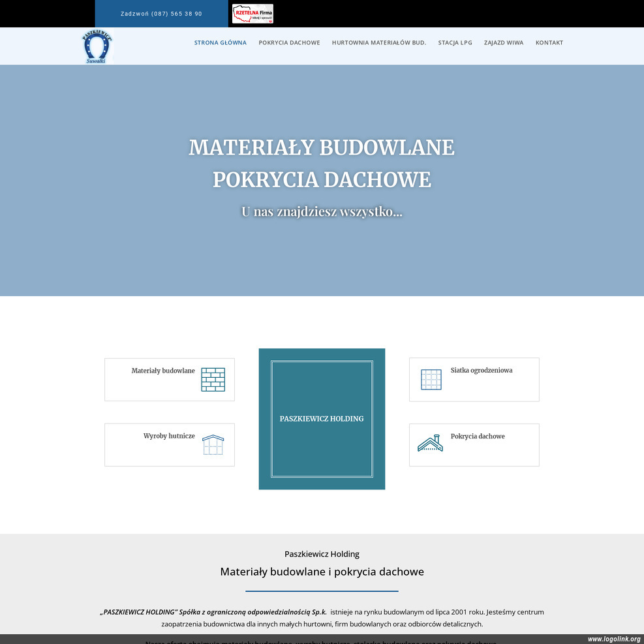Viewport: 644px width, 644px height.
Task: Click the Paszkiewicz horseshoe logo
Action: (97, 47)
